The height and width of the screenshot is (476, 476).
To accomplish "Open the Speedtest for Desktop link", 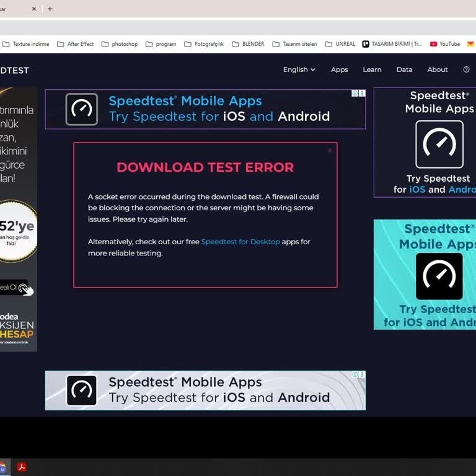I will [x=240, y=242].
